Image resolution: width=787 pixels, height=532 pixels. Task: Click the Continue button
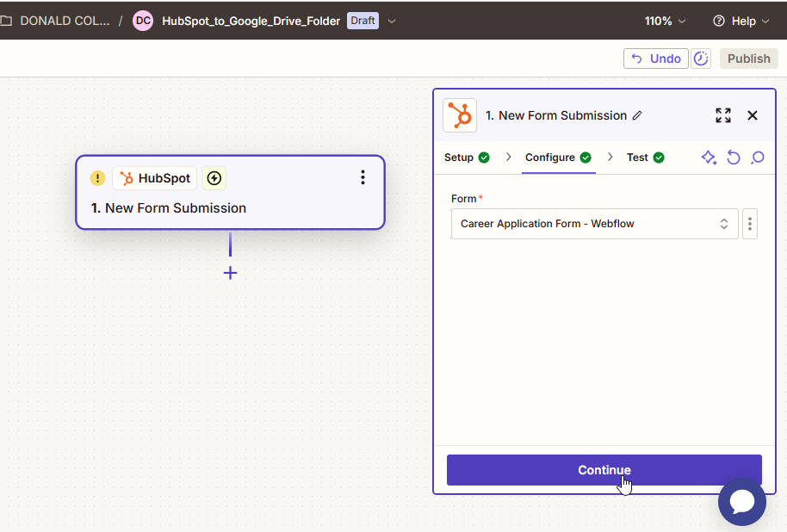[x=604, y=470]
